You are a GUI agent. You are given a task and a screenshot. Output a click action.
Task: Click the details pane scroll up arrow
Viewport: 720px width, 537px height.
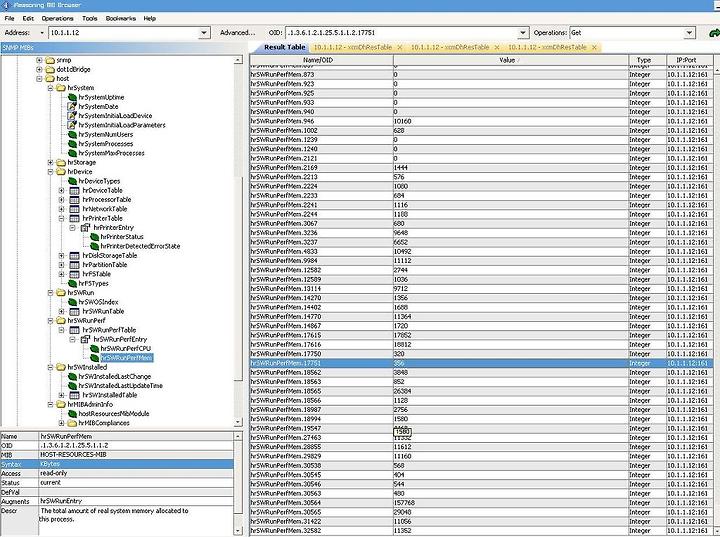[238, 436]
